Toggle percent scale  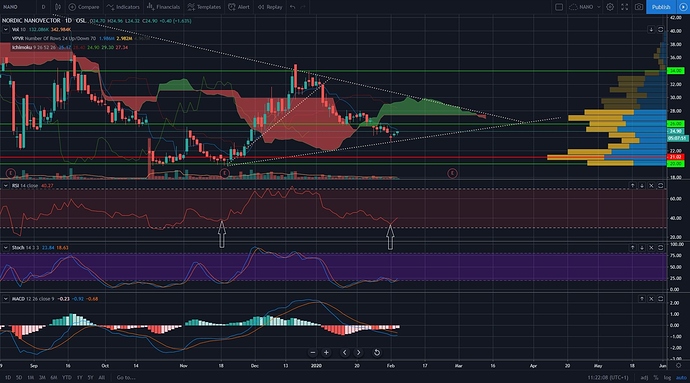[656, 378]
